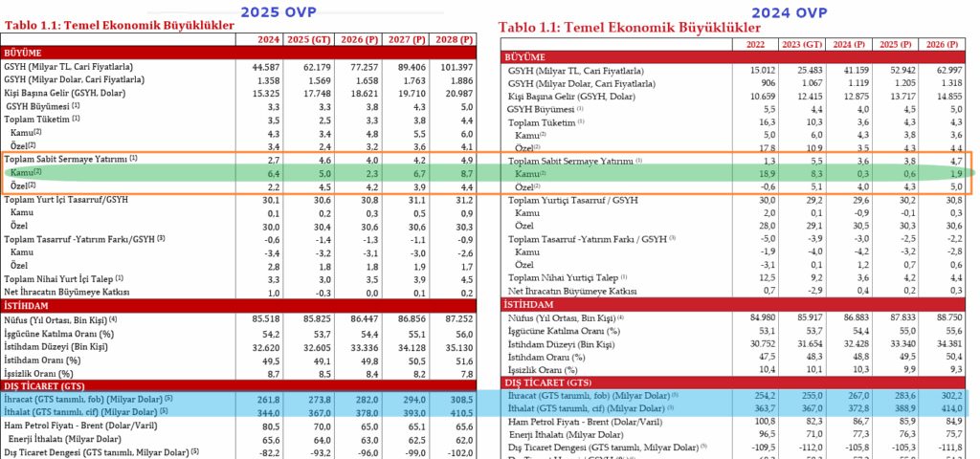Click import value "414,0"
The image size is (980, 459).
tap(954, 408)
